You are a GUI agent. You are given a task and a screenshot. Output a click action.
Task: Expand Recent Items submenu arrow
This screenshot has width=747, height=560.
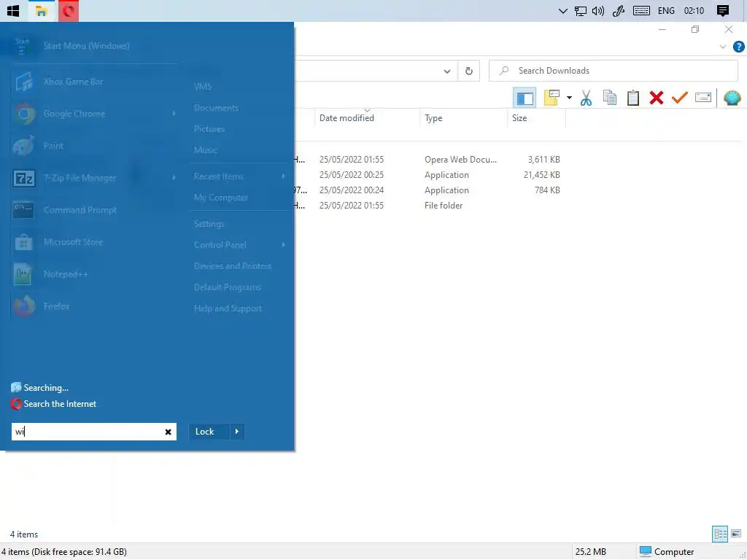284,176
